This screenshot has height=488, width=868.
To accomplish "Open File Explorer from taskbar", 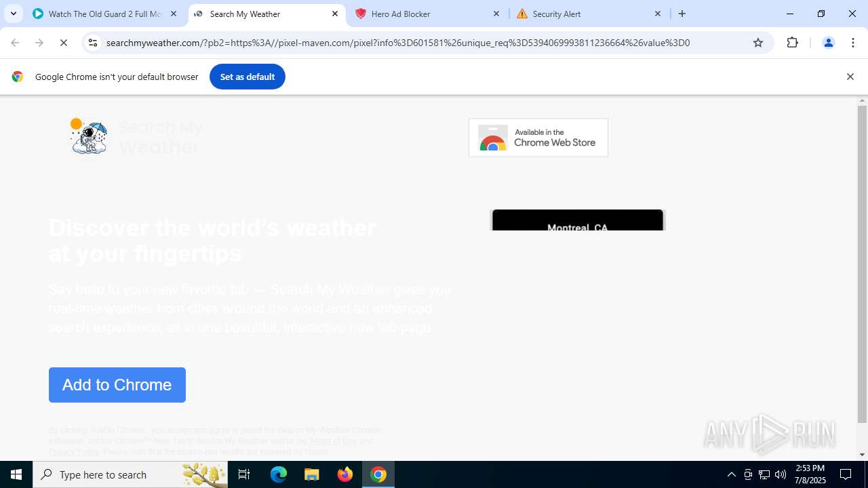I will tap(312, 474).
